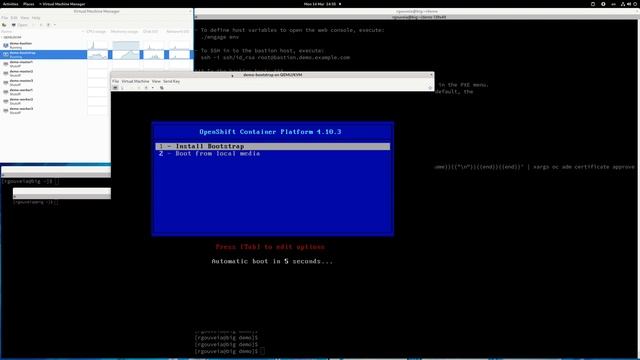
Task: Click the volume icon in system tray
Action: 629,4
